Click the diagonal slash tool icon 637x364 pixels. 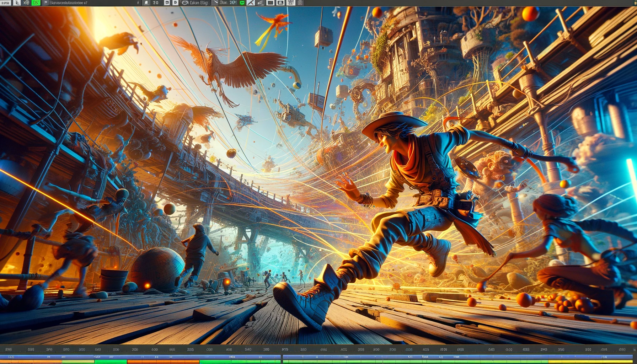click(x=251, y=2)
